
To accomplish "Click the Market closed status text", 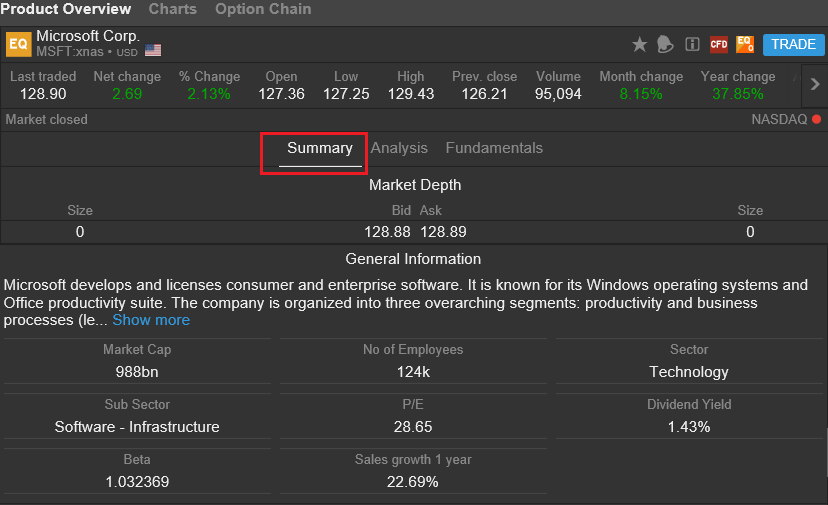I will (46, 119).
